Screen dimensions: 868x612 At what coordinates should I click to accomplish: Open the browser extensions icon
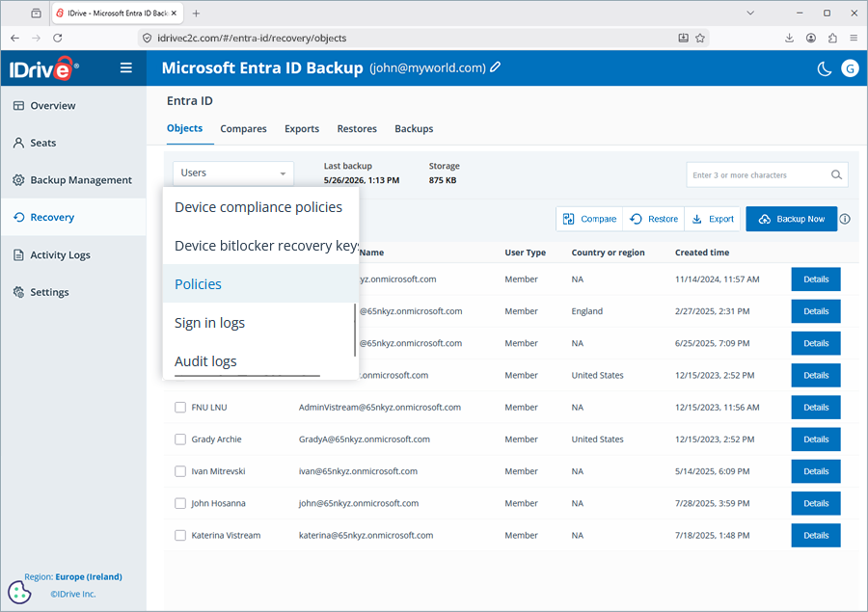tap(832, 39)
